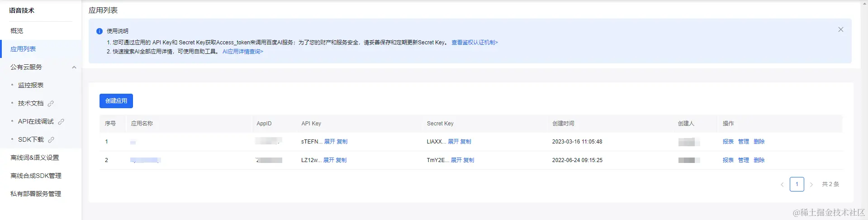The width and height of the screenshot is (868, 220).
Task: Click the 创建时间 column header
Action: click(563, 124)
